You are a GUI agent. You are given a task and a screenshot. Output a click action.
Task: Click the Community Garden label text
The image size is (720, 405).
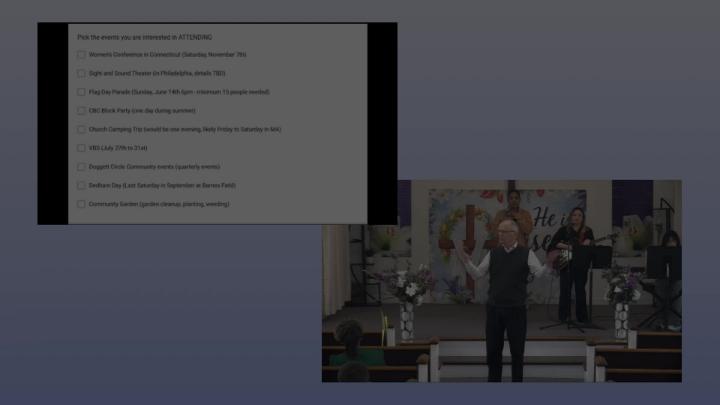[x=158, y=204]
